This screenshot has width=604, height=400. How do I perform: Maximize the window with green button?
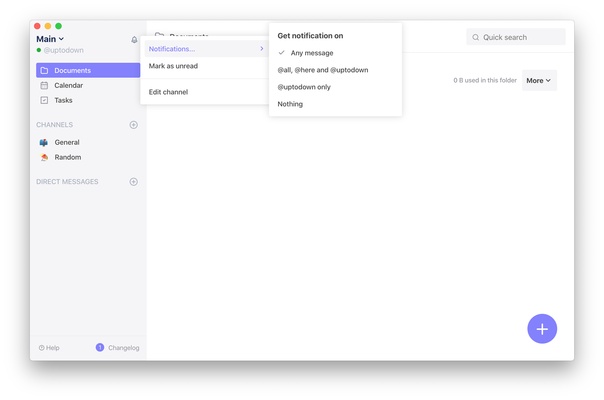59,26
